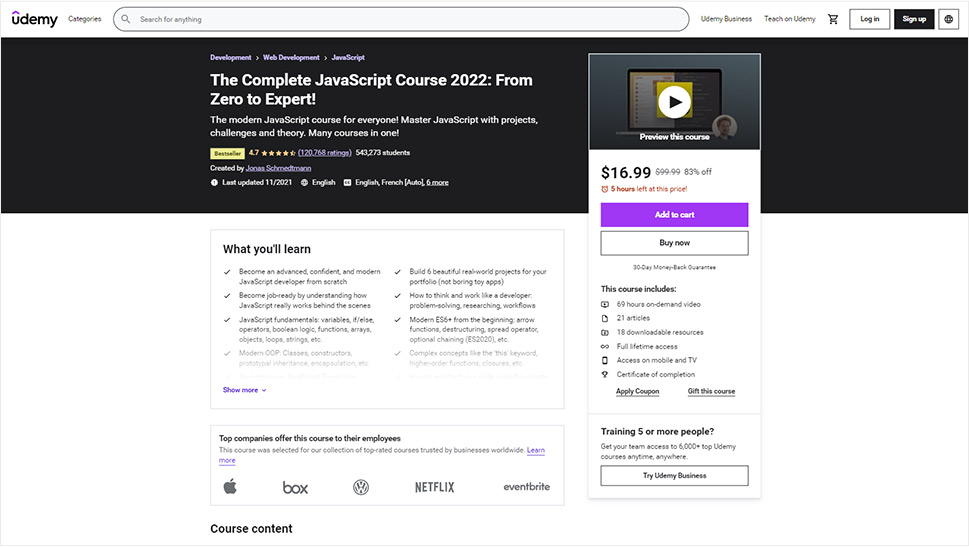Expand the 6 more caption languages
This screenshot has height=547, width=969.
pos(437,183)
